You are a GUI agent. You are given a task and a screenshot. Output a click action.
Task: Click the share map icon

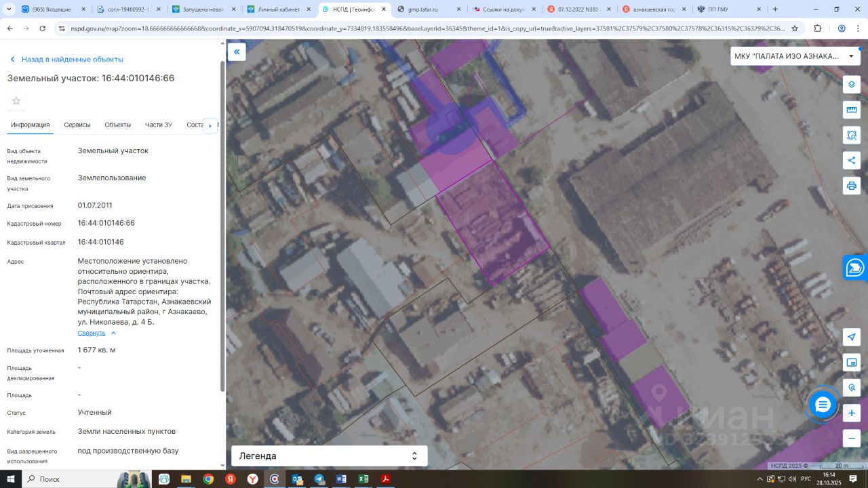852,160
